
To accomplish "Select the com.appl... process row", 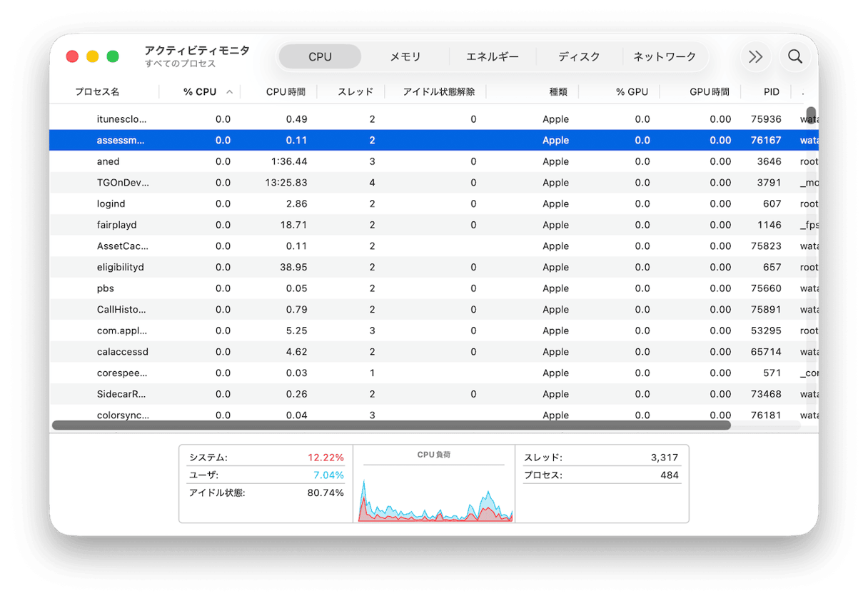I will coord(434,330).
